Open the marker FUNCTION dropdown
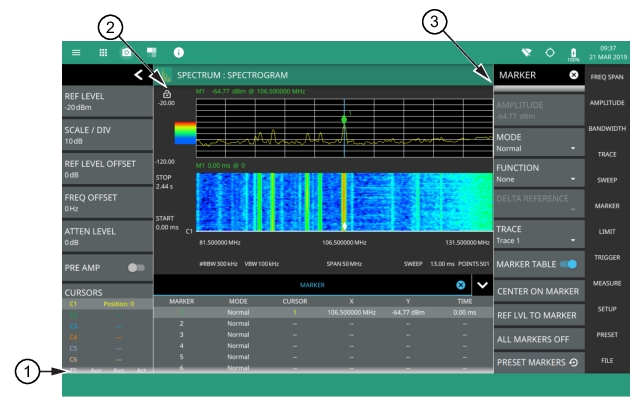The image size is (643, 408). point(538,172)
